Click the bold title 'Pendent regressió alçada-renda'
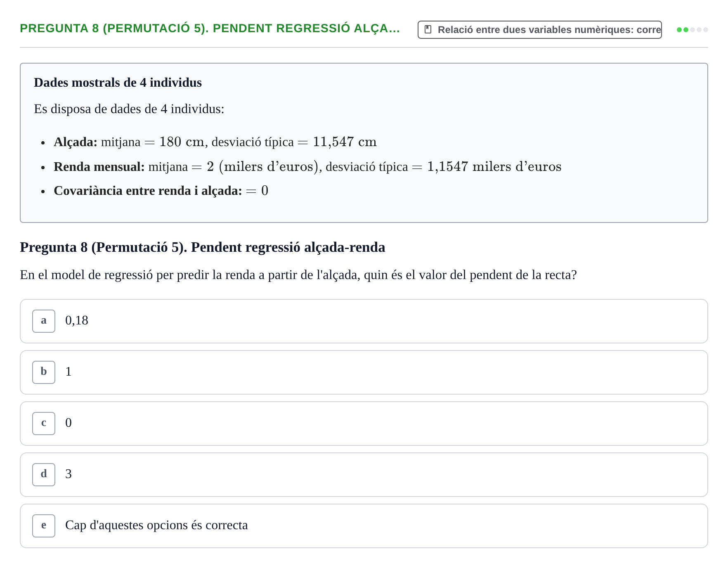 pyautogui.click(x=203, y=247)
